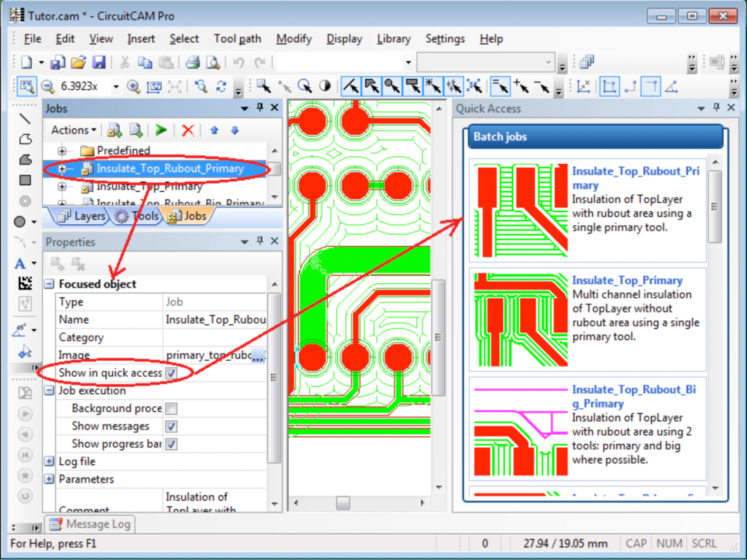Collapse the Job execution section
The width and height of the screenshot is (747, 560).
click(x=49, y=391)
